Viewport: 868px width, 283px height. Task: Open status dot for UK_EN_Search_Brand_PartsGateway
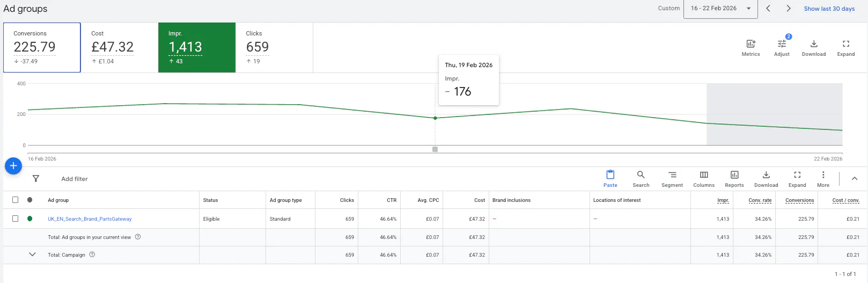pos(30,219)
